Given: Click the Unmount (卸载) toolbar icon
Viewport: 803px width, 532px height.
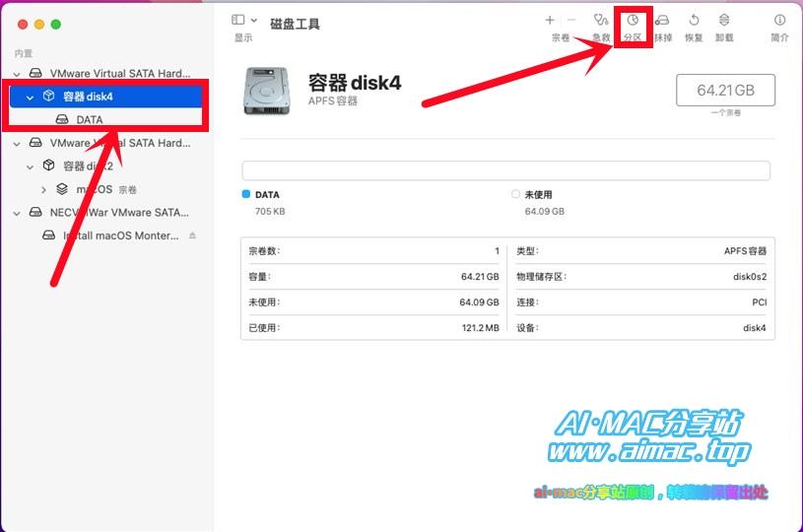Looking at the screenshot, I should click(724, 20).
